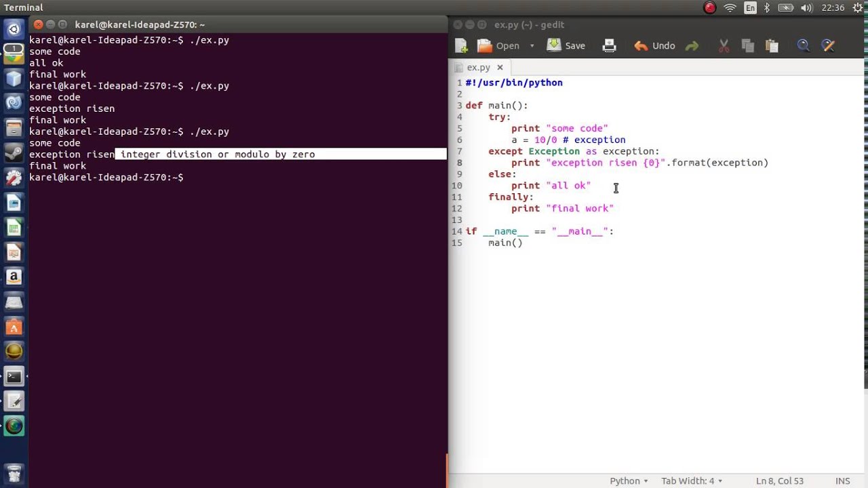The image size is (868, 488).
Task: Launch Steam from the launcher
Action: coord(14,152)
